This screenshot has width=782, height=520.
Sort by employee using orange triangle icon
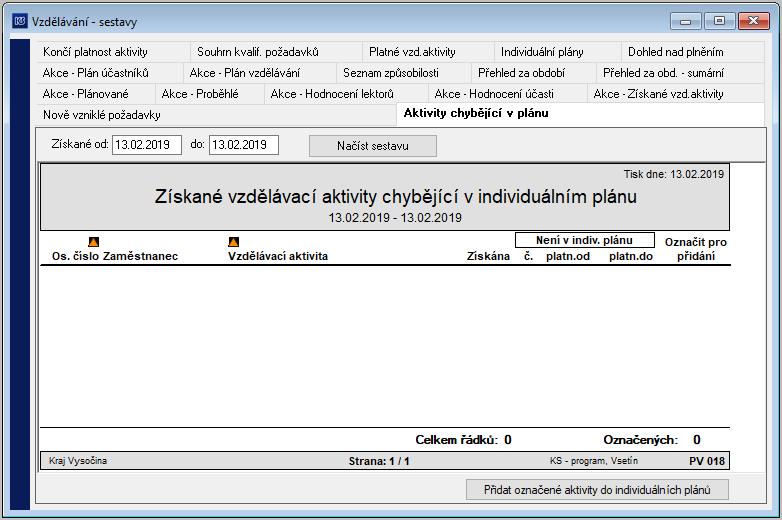(93, 242)
